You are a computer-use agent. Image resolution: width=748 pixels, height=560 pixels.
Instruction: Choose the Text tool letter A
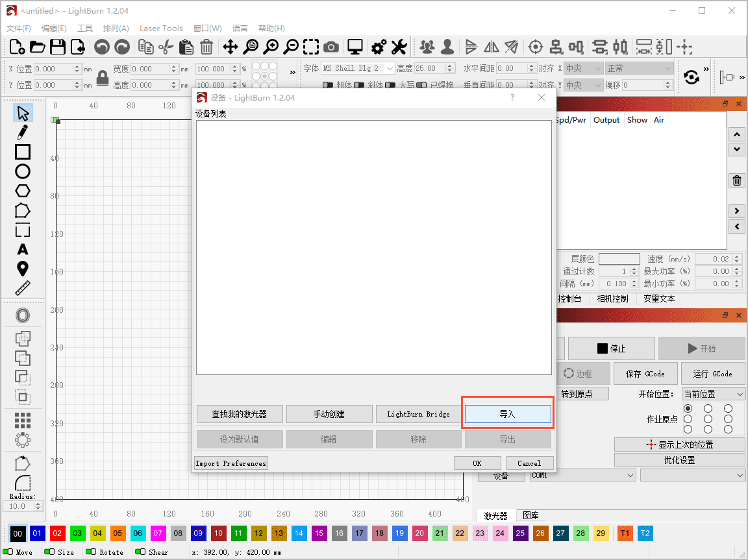(23, 249)
